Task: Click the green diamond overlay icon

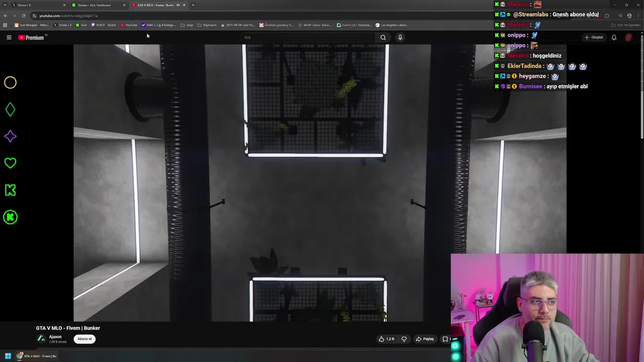Action: pos(10,110)
